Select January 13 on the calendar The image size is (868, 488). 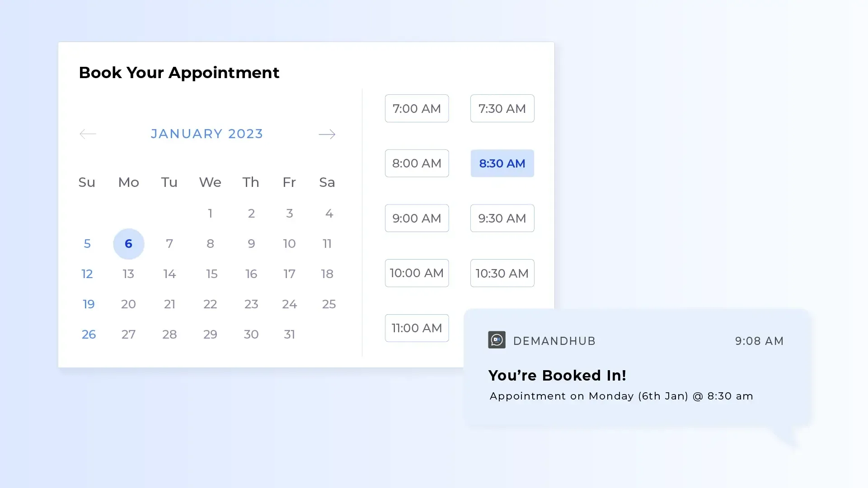128,274
